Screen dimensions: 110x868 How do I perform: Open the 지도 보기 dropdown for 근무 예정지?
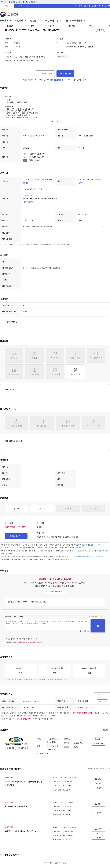pos(102,226)
